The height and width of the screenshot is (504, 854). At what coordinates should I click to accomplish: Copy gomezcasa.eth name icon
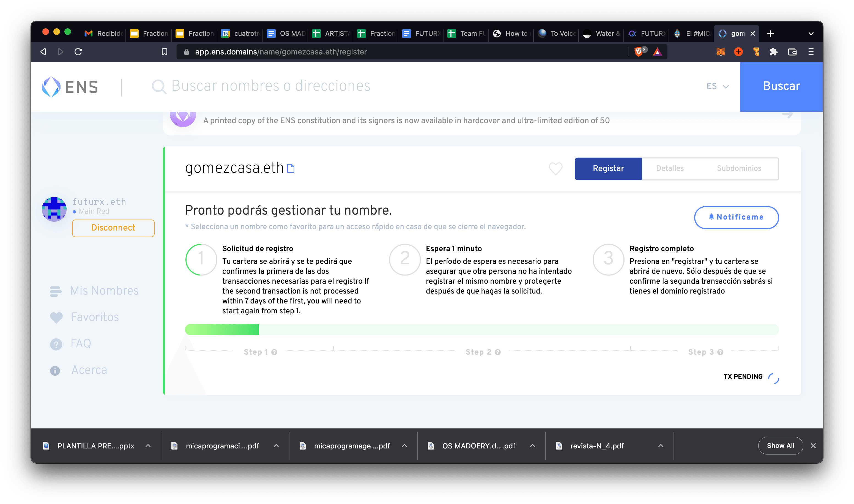tap(291, 168)
